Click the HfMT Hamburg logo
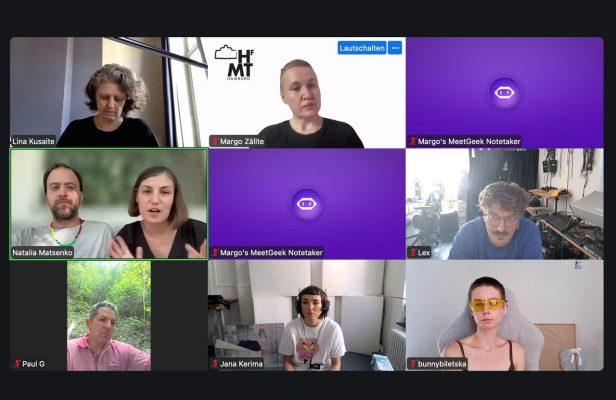The width and height of the screenshot is (616, 400). pos(235,62)
